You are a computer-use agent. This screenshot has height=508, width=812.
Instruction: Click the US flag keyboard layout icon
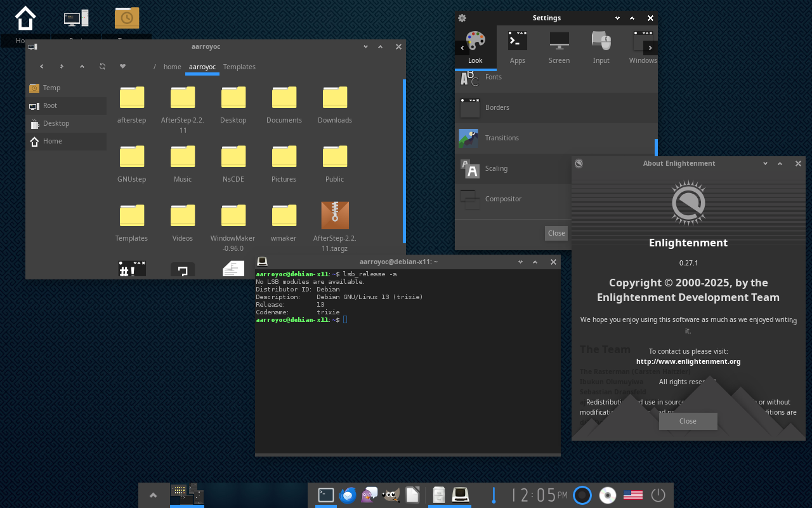(x=632, y=495)
